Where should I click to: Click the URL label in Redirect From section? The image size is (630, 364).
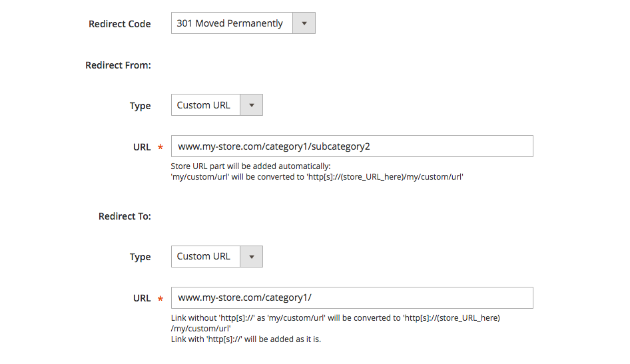click(142, 147)
